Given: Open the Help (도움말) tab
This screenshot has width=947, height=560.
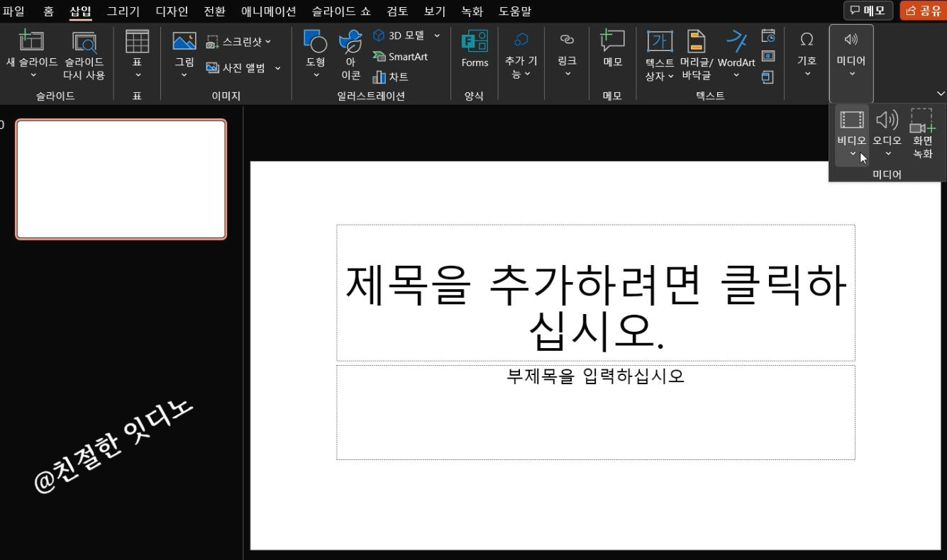Looking at the screenshot, I should (x=515, y=11).
